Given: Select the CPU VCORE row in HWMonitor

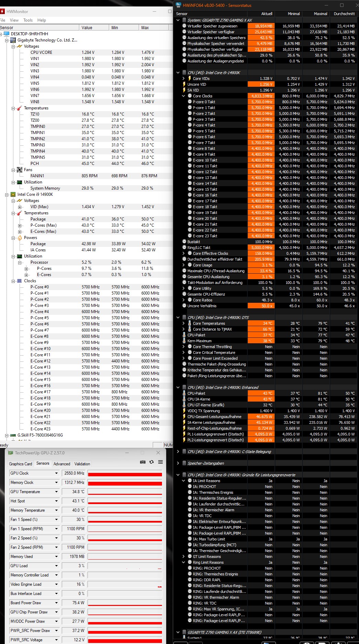Looking at the screenshot, I should click(x=86, y=52).
